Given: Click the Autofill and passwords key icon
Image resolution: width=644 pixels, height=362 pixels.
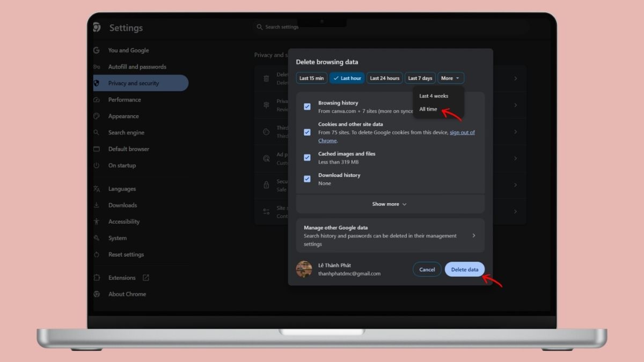Looking at the screenshot, I should tap(97, 67).
